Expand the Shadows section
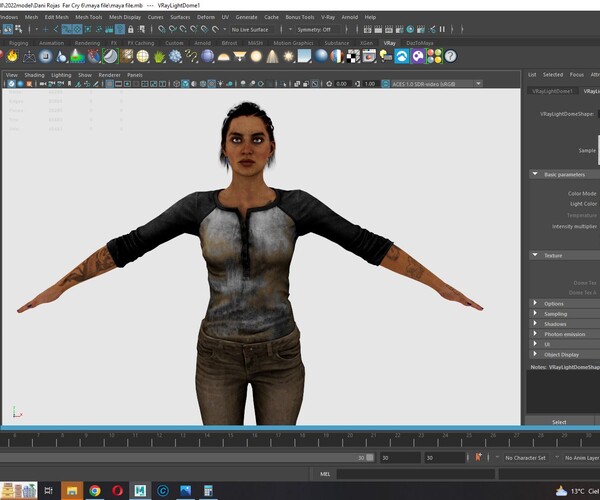Viewport: 600px width, 500px height. pyautogui.click(x=564, y=324)
